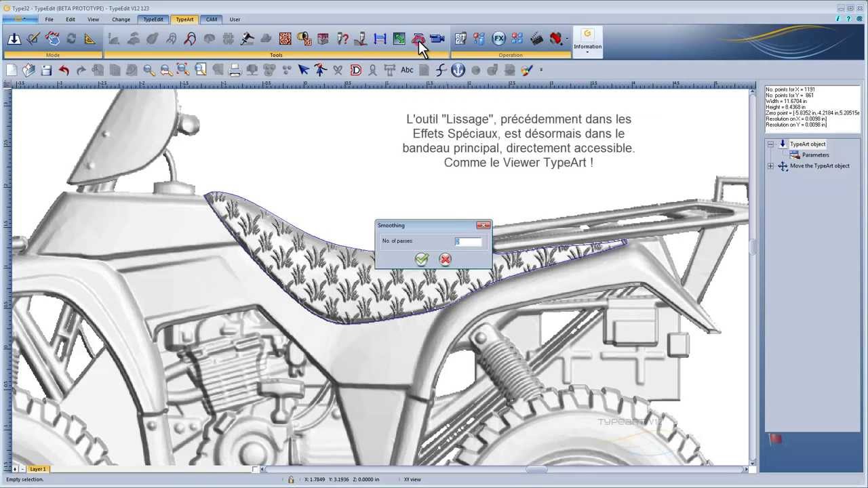
Task: Click the New document icon
Action: (12, 70)
